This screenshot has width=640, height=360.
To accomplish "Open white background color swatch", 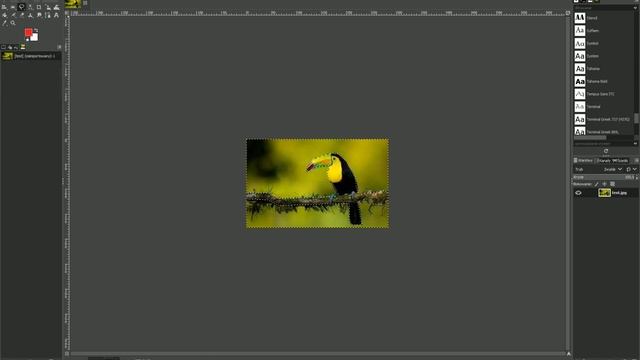I will click(x=35, y=37).
